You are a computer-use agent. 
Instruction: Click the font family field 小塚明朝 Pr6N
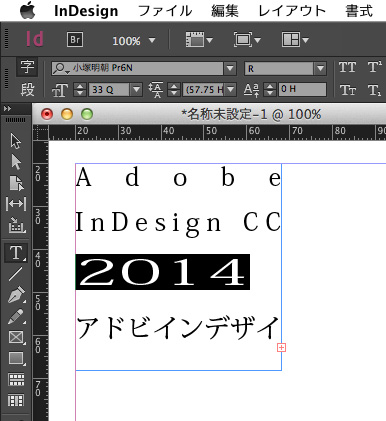coord(137,68)
